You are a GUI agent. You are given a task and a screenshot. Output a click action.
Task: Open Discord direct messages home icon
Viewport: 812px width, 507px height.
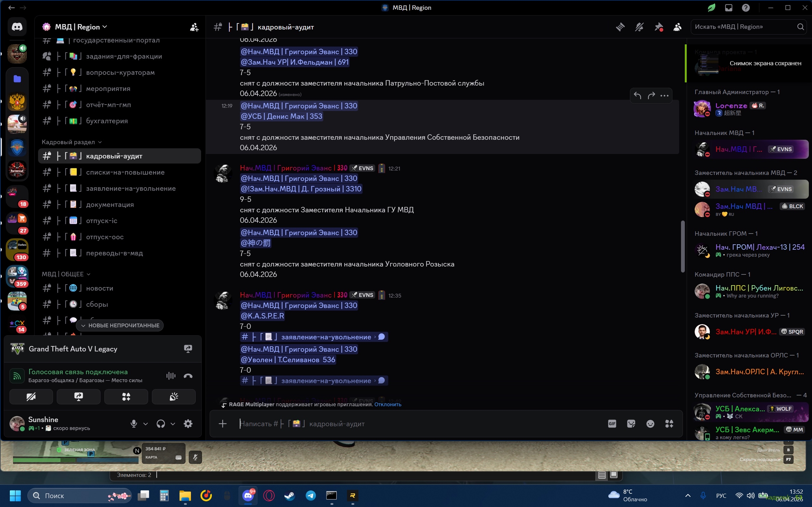coord(17,27)
